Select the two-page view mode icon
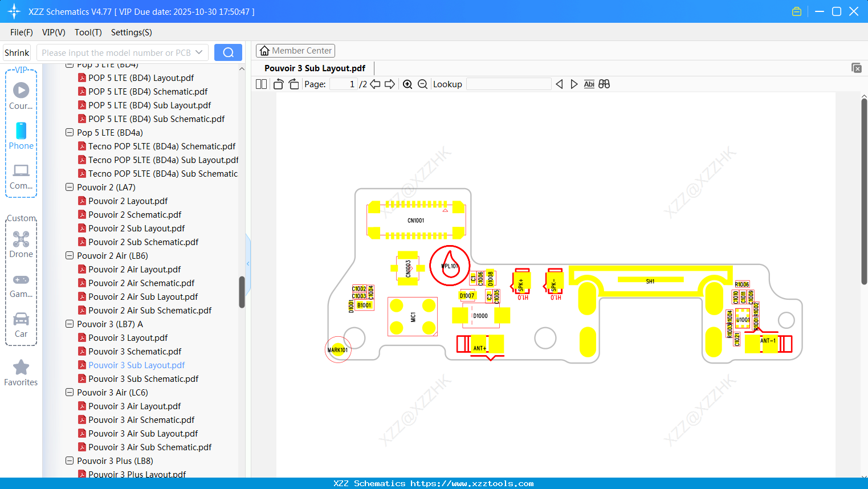Image resolution: width=868 pixels, height=489 pixels. click(260, 84)
